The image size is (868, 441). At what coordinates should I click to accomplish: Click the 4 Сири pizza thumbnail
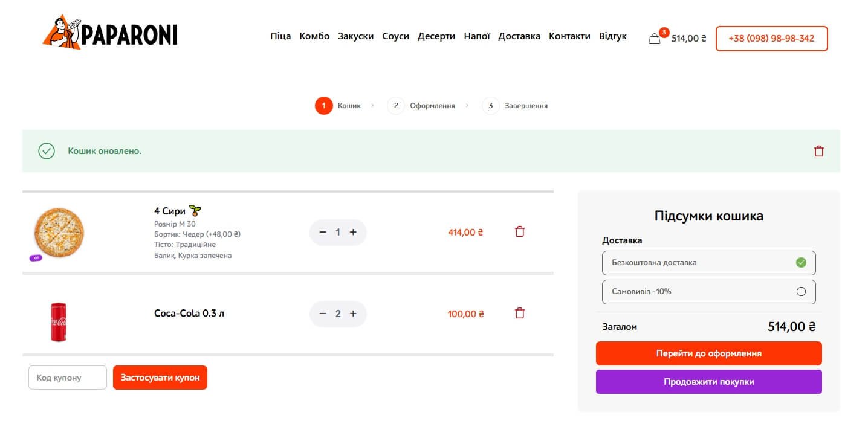[59, 233]
